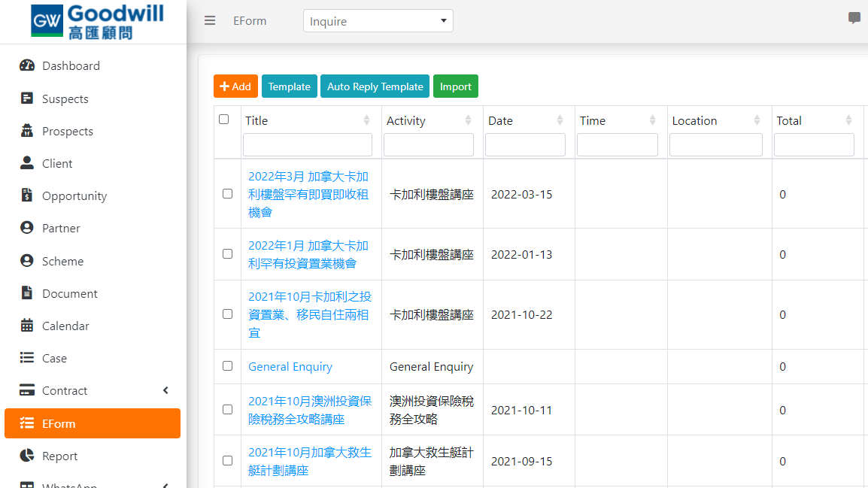Click the Contract card icon in sidebar

point(26,390)
